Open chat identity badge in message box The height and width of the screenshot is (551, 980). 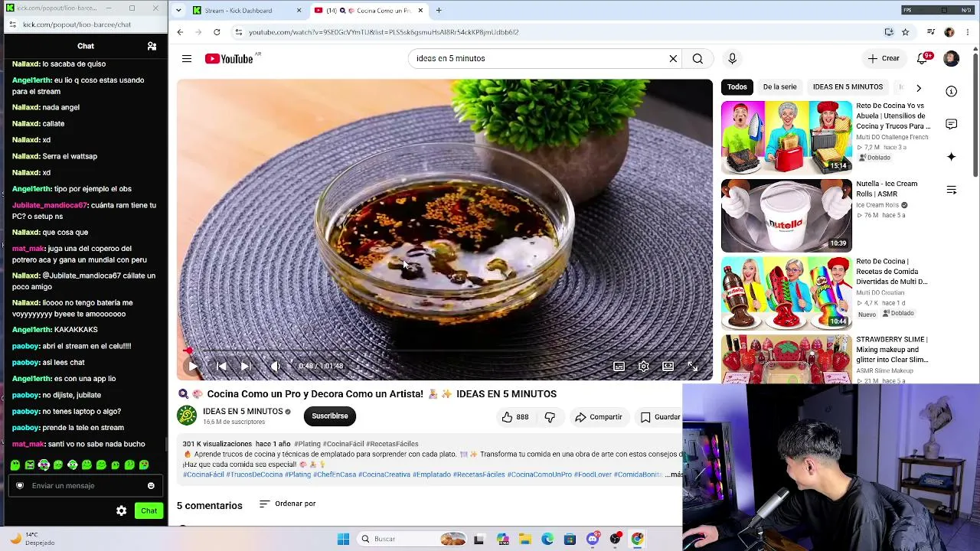[x=20, y=485]
